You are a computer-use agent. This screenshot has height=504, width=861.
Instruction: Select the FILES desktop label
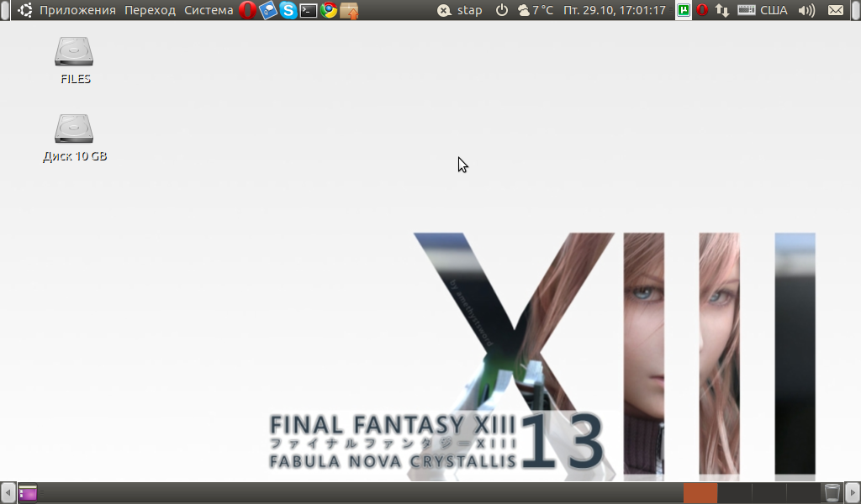click(75, 79)
